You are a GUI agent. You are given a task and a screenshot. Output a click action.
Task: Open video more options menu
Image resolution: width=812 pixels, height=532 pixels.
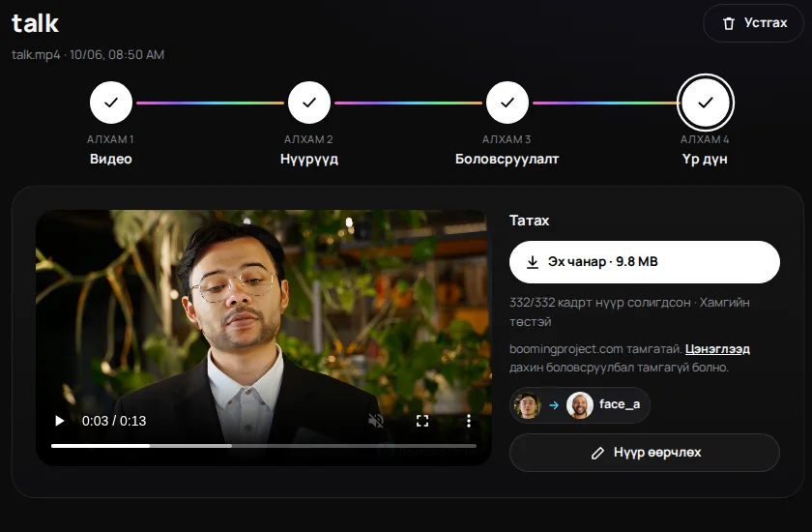(x=469, y=421)
